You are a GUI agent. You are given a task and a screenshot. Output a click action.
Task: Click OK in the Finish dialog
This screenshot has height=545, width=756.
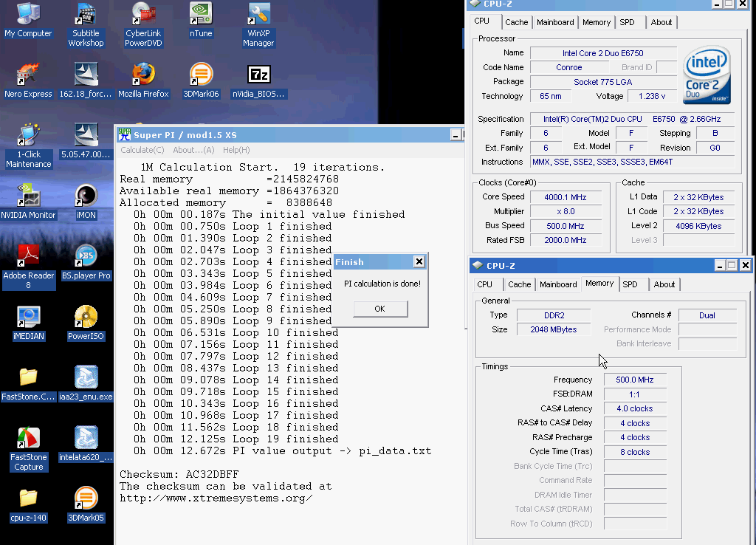pos(380,309)
